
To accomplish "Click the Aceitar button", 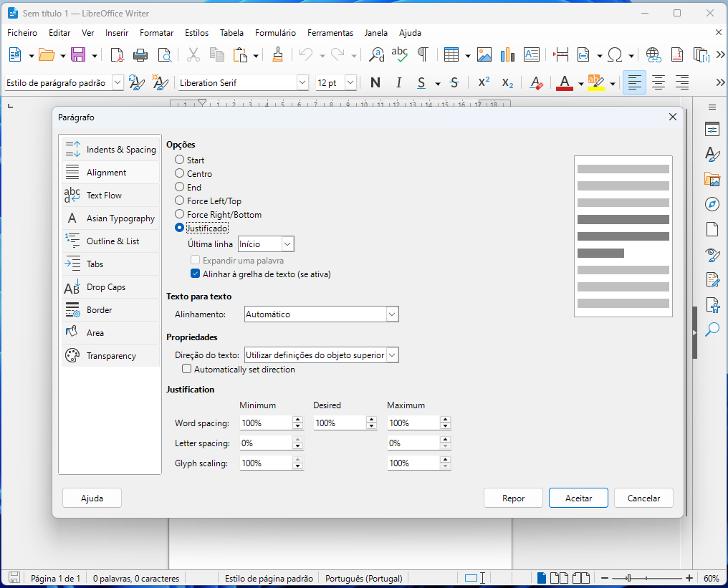I will 578,498.
